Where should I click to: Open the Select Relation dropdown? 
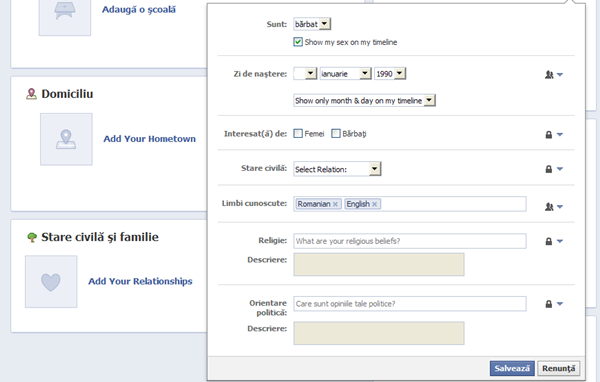click(x=337, y=169)
